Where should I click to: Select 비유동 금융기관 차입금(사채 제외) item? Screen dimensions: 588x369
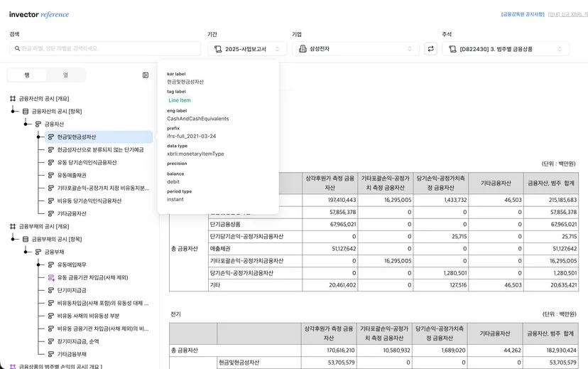(x=103, y=328)
